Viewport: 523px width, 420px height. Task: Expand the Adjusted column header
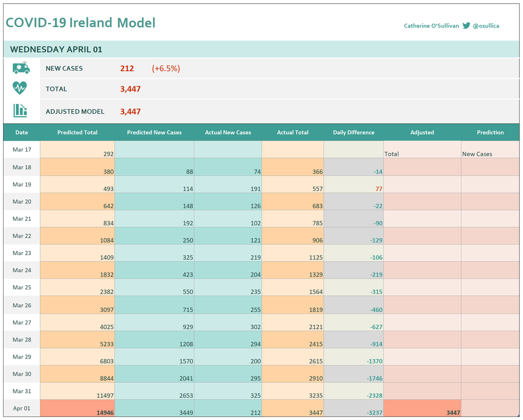pyautogui.click(x=422, y=132)
